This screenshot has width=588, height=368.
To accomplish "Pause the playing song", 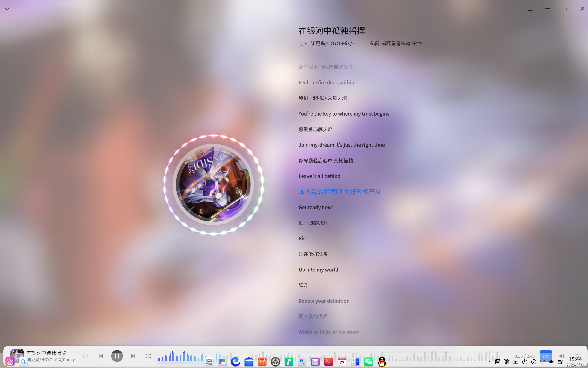I will pyautogui.click(x=117, y=356).
